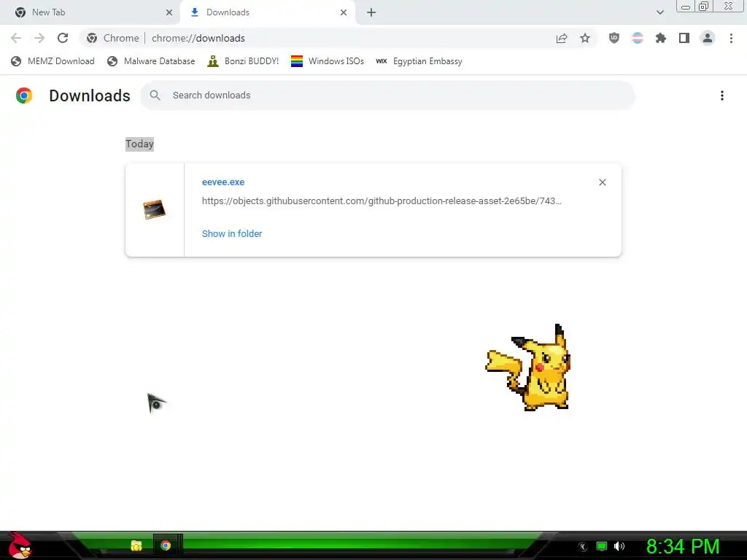Screen dimensions: 747x560
Task: Close the Downloads tab
Action: (x=344, y=12)
